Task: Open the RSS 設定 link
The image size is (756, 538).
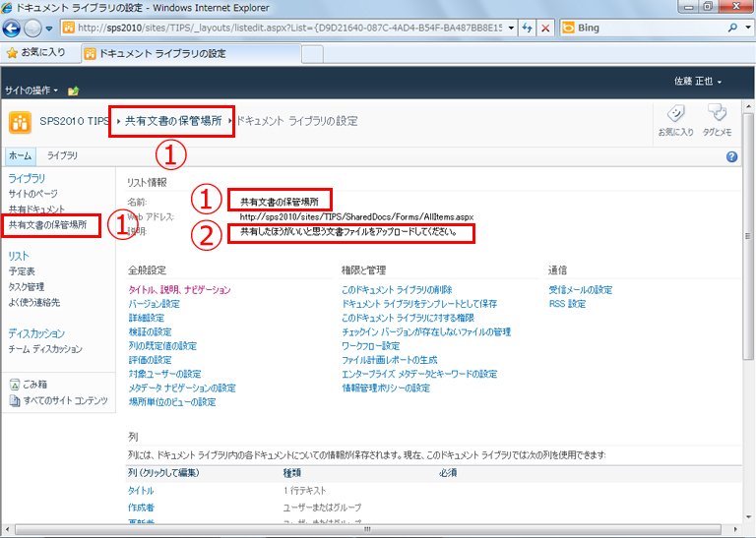Action: click(567, 304)
